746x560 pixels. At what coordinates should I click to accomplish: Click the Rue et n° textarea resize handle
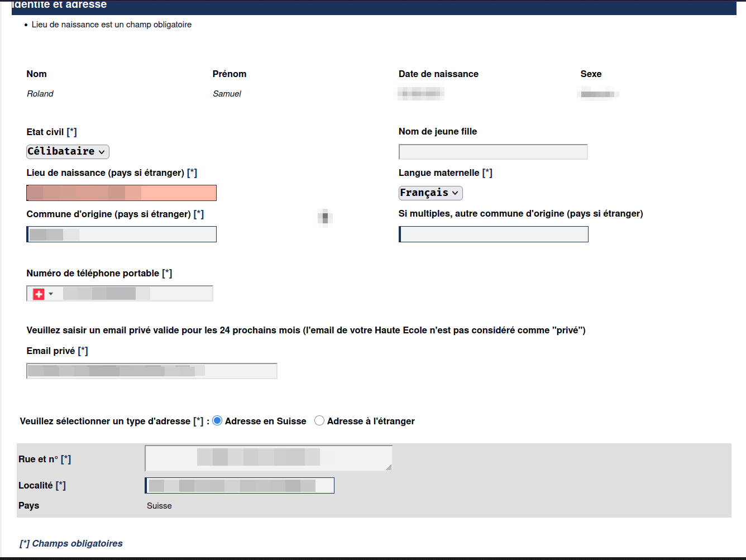[389, 467]
